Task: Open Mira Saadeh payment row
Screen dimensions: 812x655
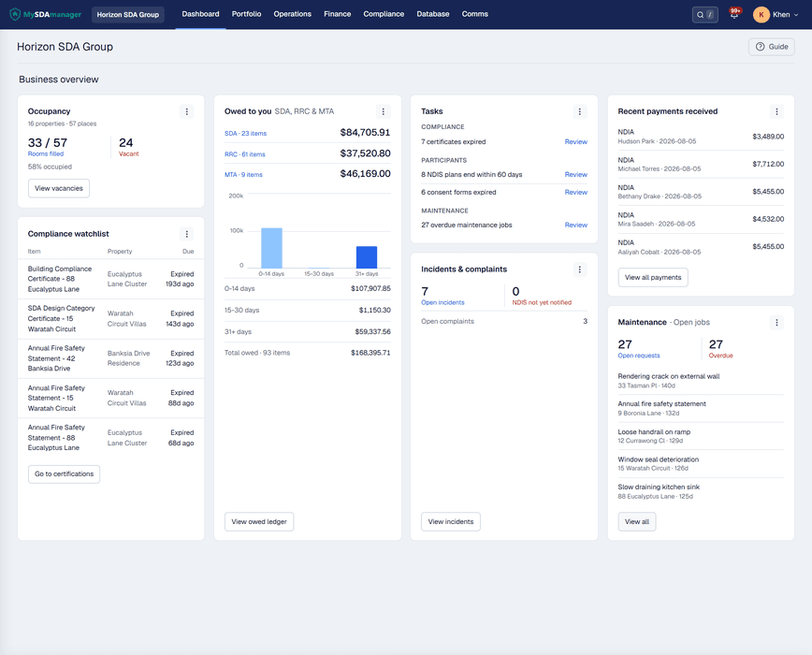Action: [x=701, y=219]
